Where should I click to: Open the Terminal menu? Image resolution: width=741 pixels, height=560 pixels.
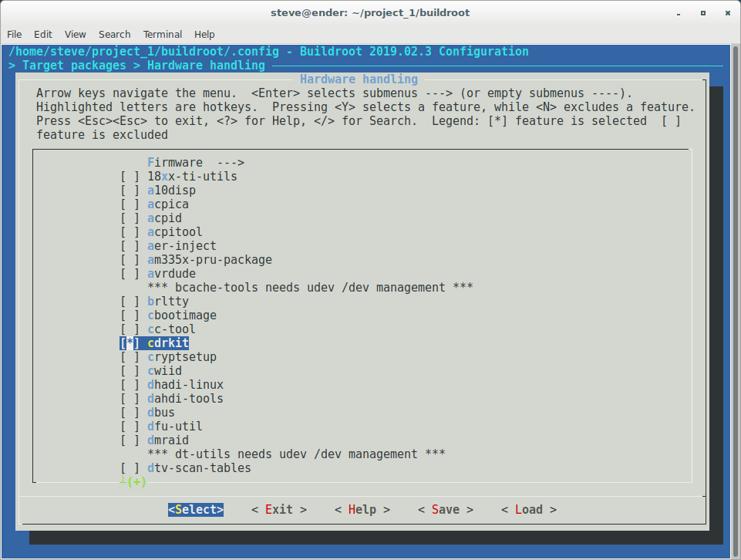click(162, 35)
